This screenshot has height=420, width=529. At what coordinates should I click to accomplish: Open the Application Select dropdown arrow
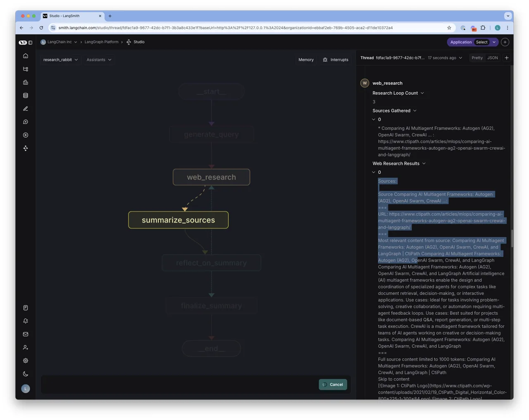(x=494, y=42)
